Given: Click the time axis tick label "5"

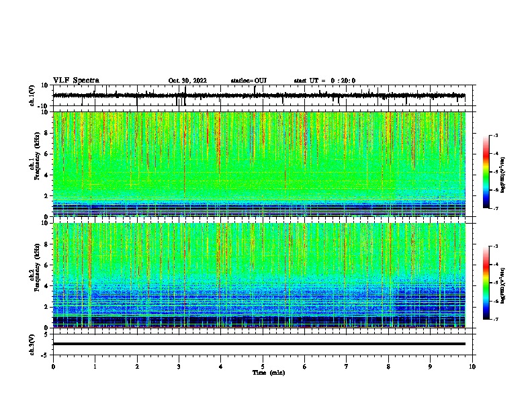Looking at the screenshot, I should pos(263,367).
